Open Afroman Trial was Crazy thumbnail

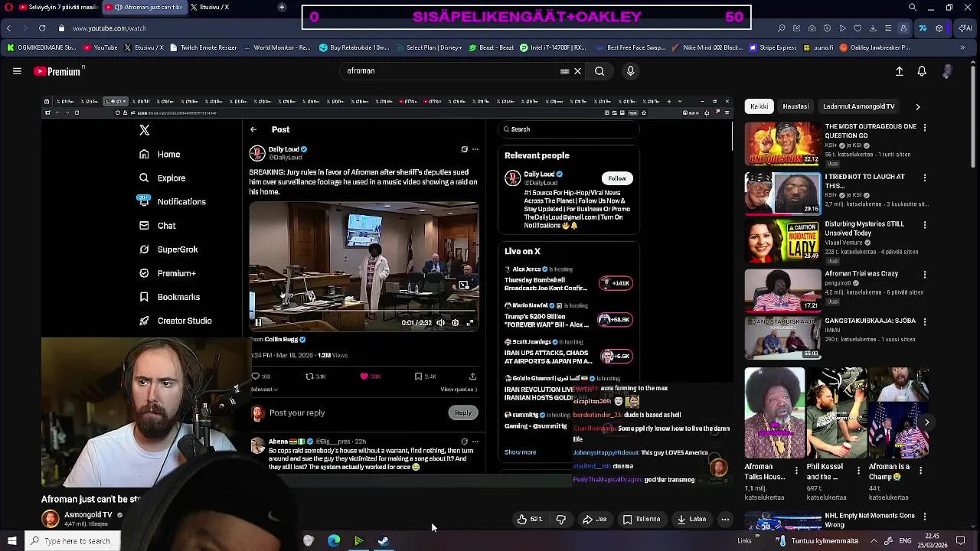coord(782,290)
